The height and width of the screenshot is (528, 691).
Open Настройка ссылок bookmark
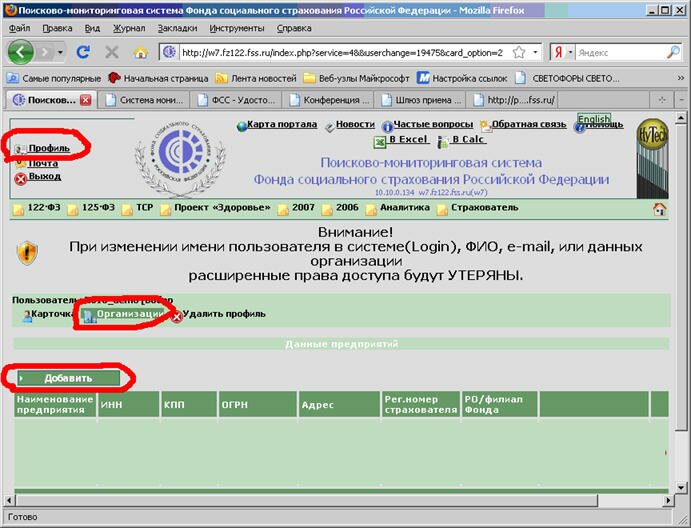point(462,78)
